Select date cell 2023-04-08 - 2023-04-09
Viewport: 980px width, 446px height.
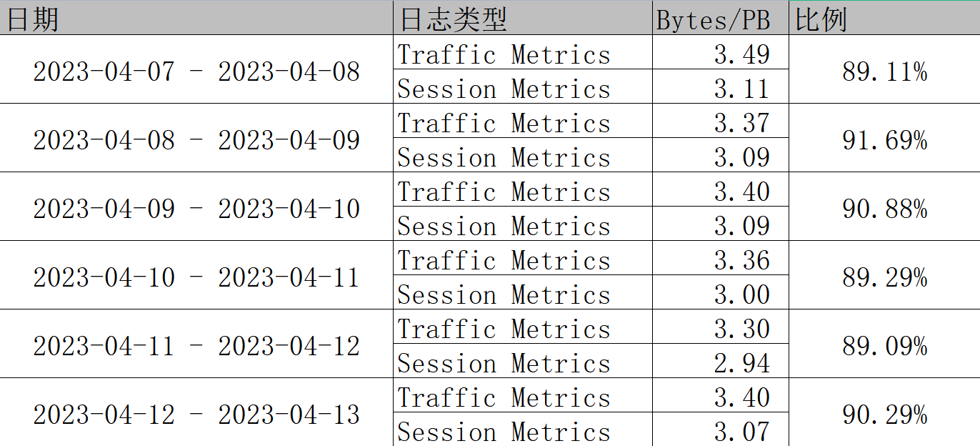tap(196, 140)
